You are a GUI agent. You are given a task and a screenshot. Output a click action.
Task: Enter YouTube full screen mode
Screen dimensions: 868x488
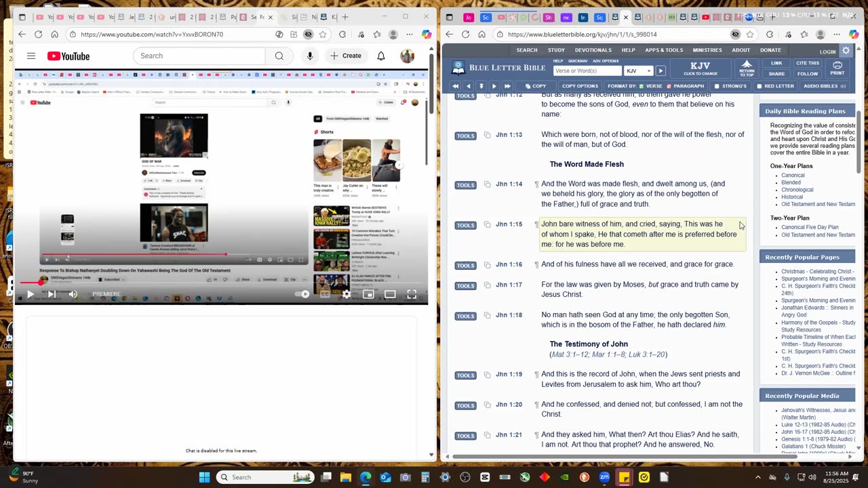pyautogui.click(x=412, y=294)
